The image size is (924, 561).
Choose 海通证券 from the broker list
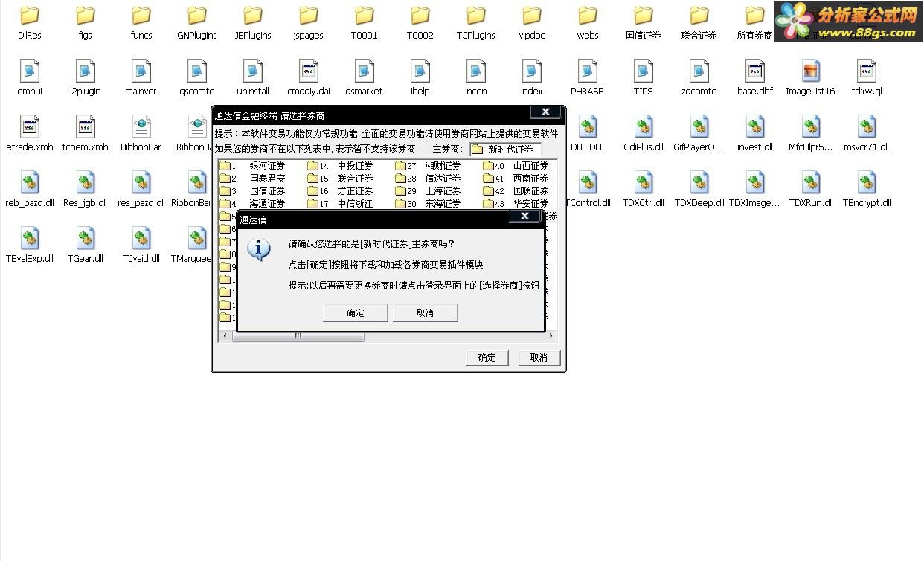(x=267, y=204)
